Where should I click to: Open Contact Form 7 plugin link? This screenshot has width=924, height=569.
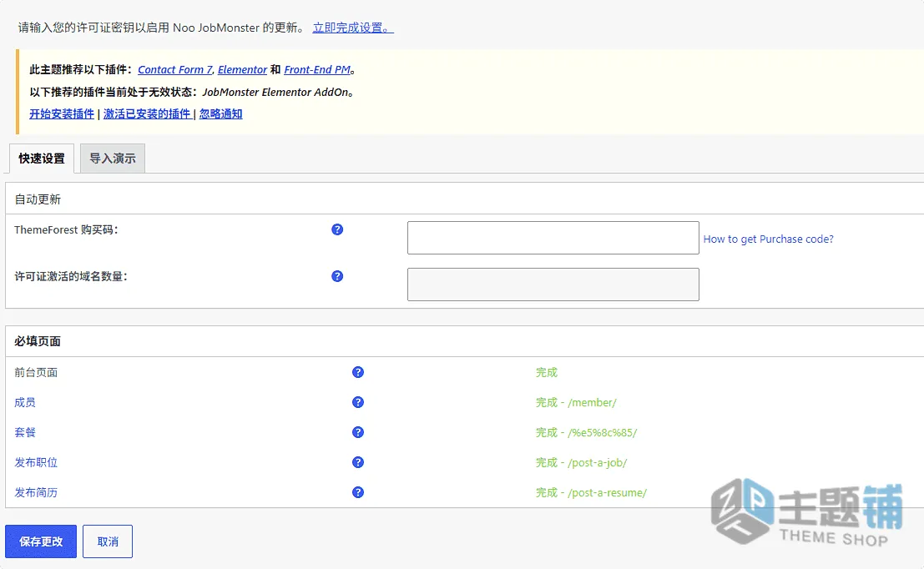[x=175, y=69]
